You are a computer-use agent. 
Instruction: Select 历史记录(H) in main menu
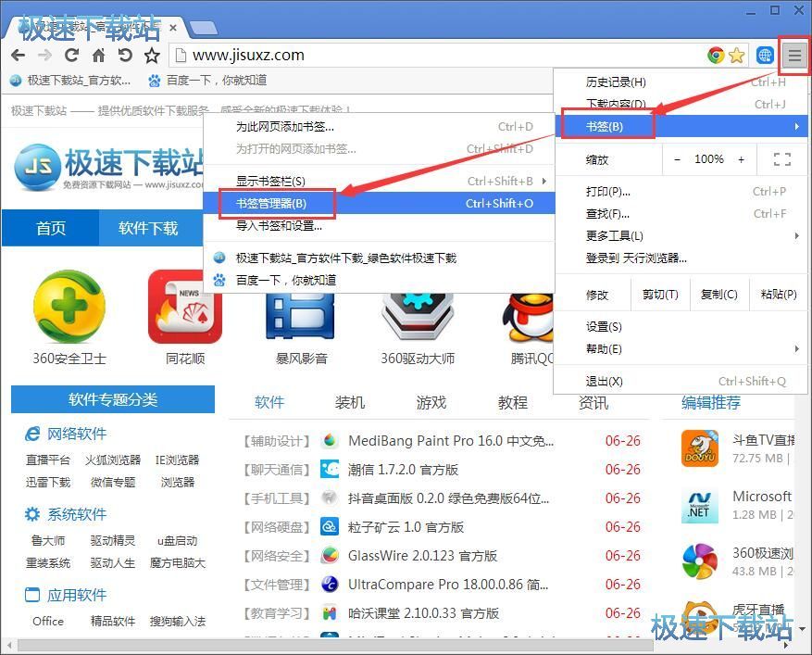pyautogui.click(x=681, y=82)
